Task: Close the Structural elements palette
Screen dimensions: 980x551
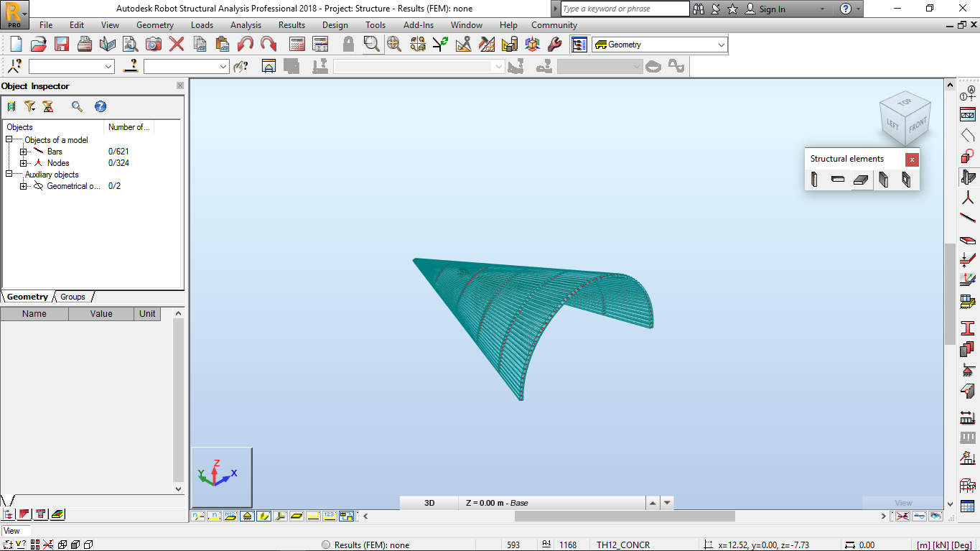Action: [x=911, y=159]
